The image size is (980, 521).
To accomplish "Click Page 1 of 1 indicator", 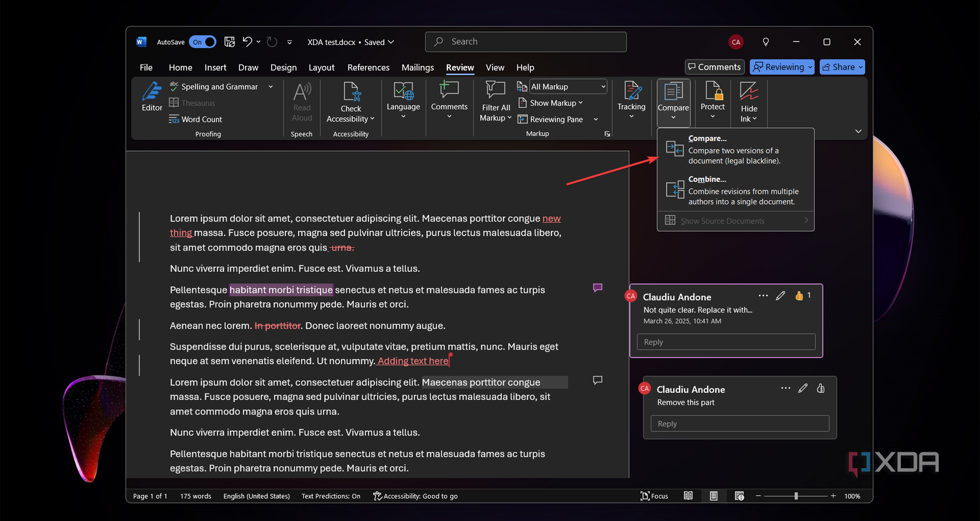I will coord(150,496).
